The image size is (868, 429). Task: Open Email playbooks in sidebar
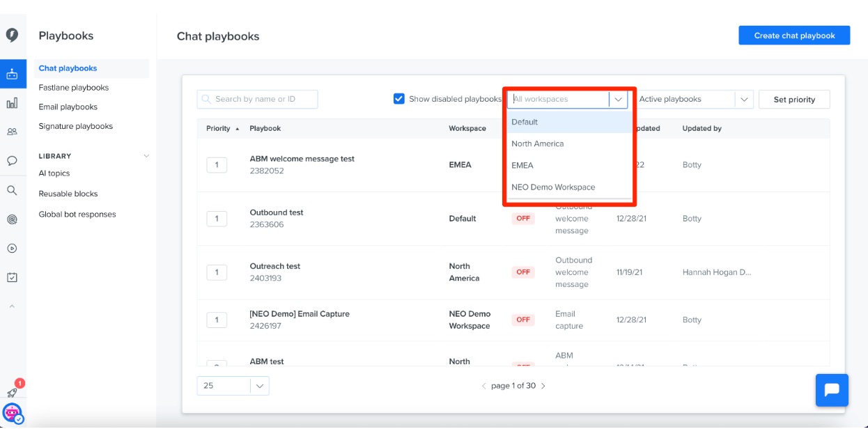(68, 107)
